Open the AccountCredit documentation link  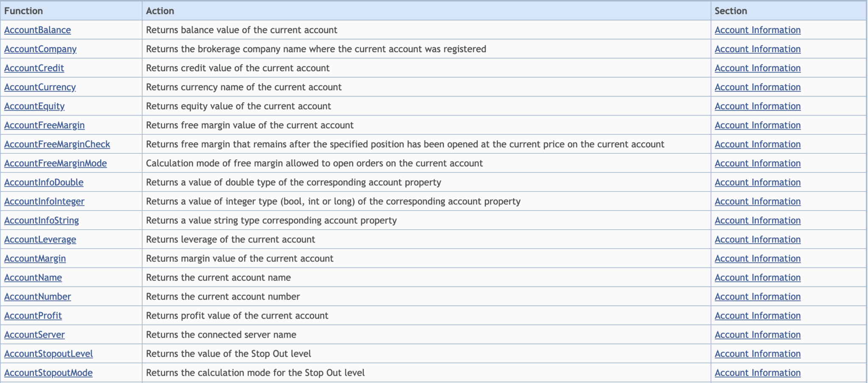tap(34, 68)
